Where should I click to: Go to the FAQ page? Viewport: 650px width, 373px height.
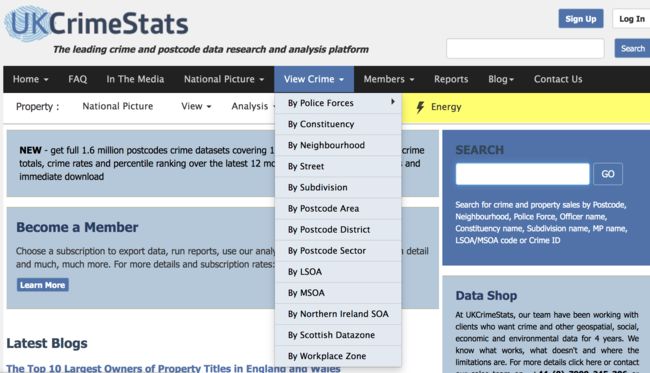click(x=78, y=79)
